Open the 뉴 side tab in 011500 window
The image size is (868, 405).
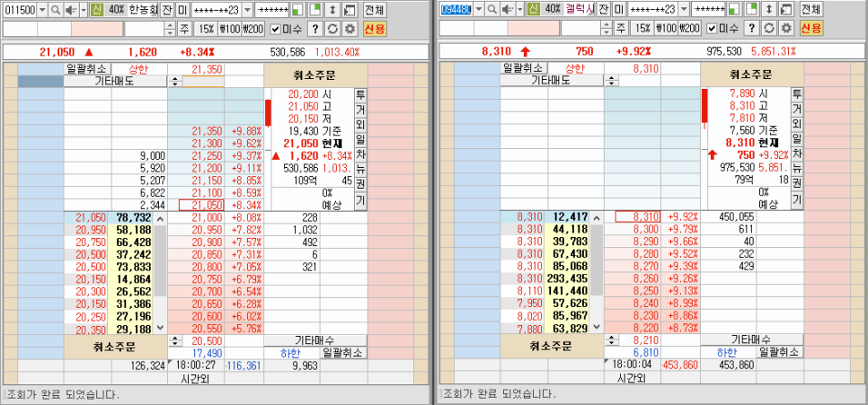point(361,169)
